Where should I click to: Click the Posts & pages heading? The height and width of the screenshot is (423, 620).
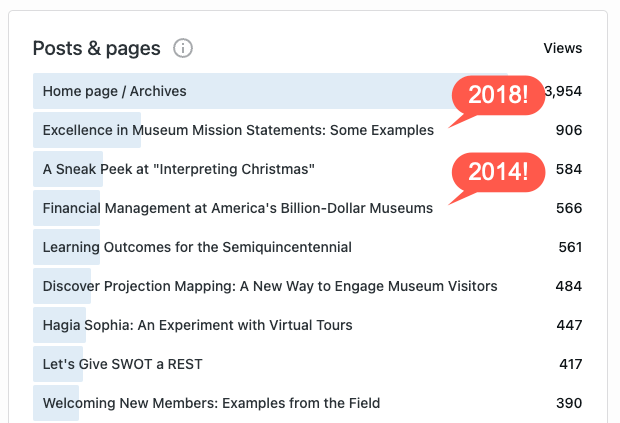pyautogui.click(x=97, y=48)
